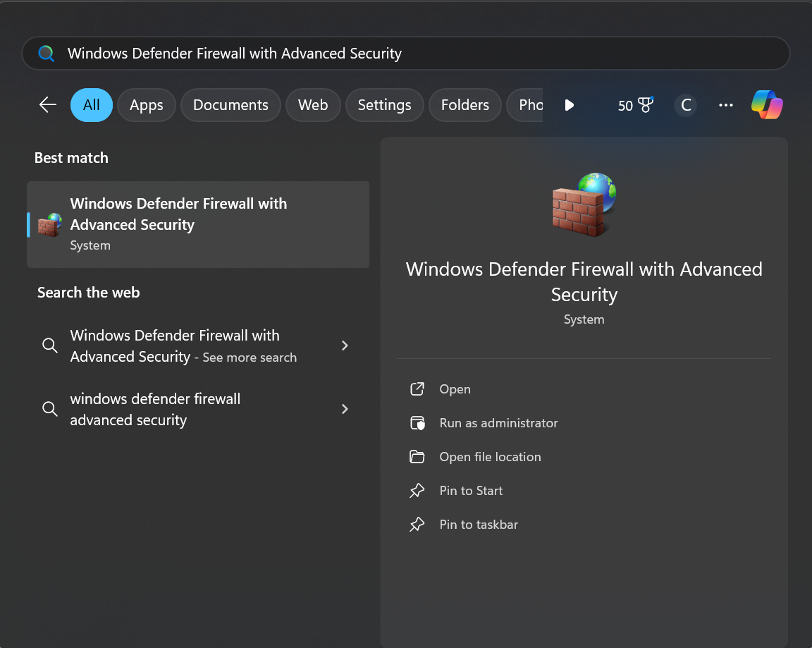Click the "Windows Defender Firewall with Advanced Security" title in details pane
Image resolution: width=812 pixels, height=648 pixels.
click(584, 282)
